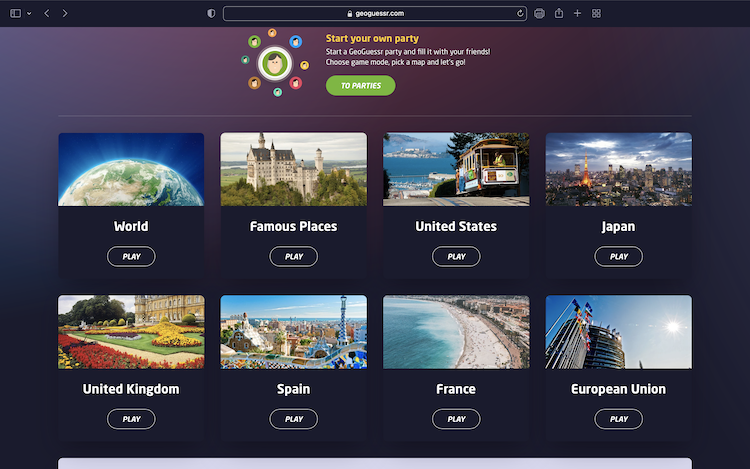
Task: Click the Start your own party heading
Action: [x=372, y=38]
